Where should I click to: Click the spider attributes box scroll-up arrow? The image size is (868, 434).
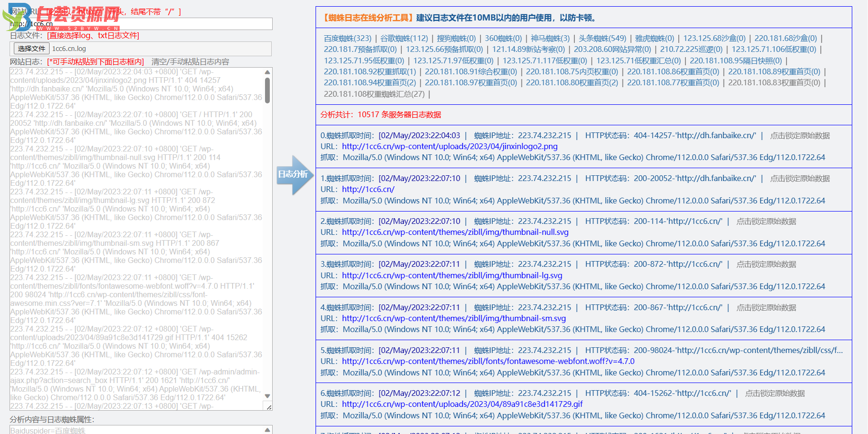267,430
